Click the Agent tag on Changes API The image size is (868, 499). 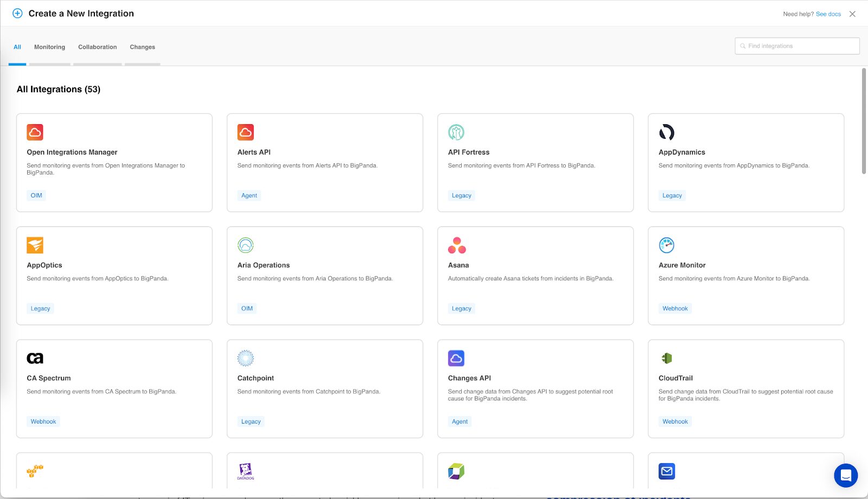tap(459, 421)
